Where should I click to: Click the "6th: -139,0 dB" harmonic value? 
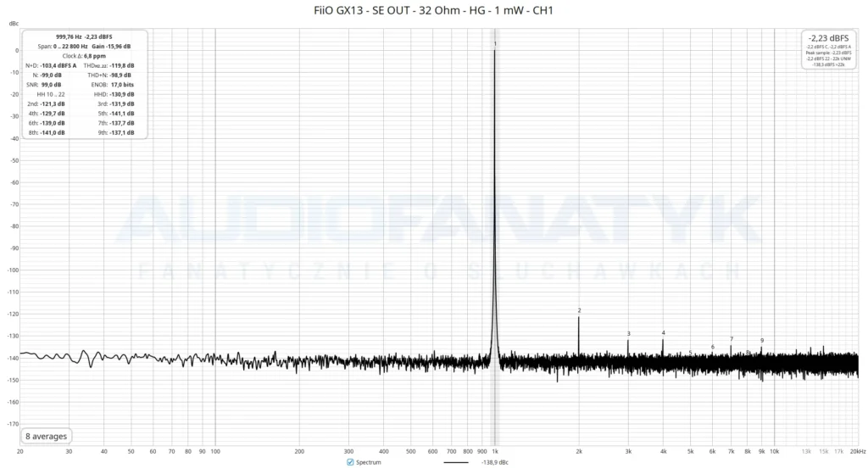pos(47,123)
